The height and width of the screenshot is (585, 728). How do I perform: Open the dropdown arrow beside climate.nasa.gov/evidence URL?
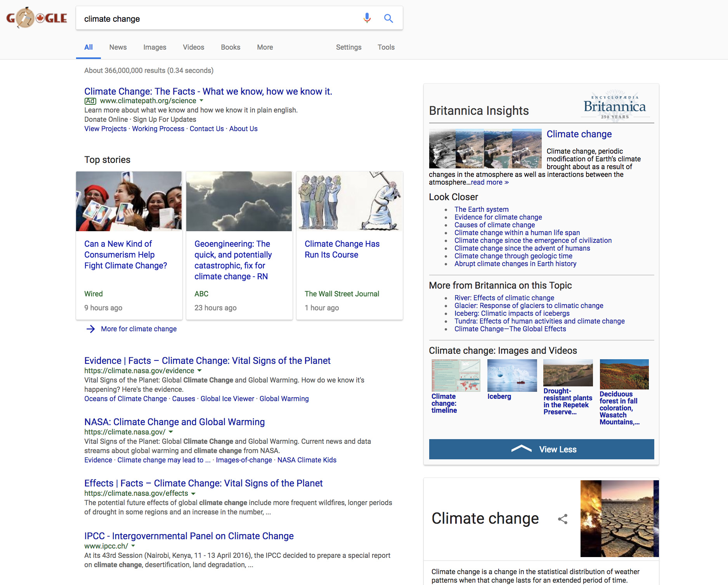tap(199, 371)
